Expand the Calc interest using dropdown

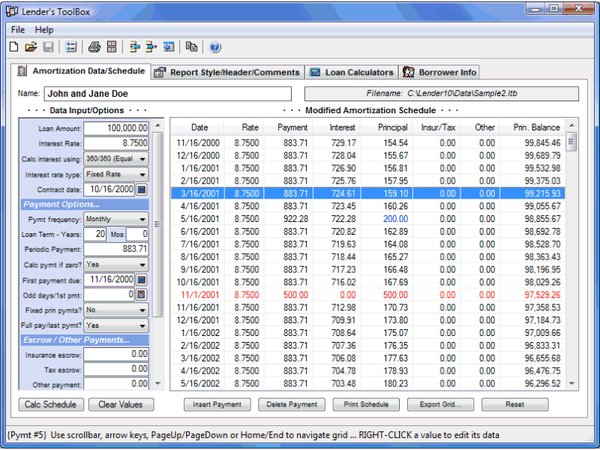click(x=142, y=158)
